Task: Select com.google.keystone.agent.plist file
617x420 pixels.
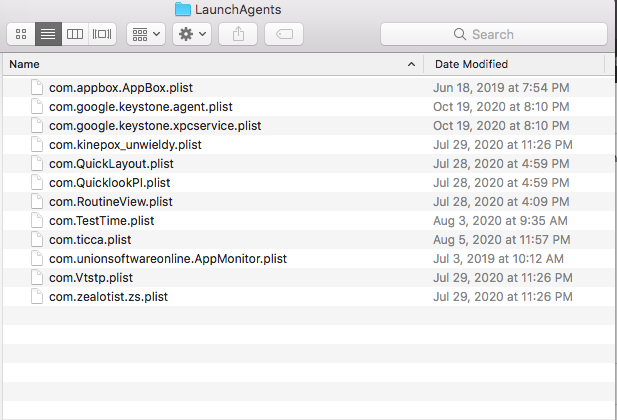Action: (139, 107)
